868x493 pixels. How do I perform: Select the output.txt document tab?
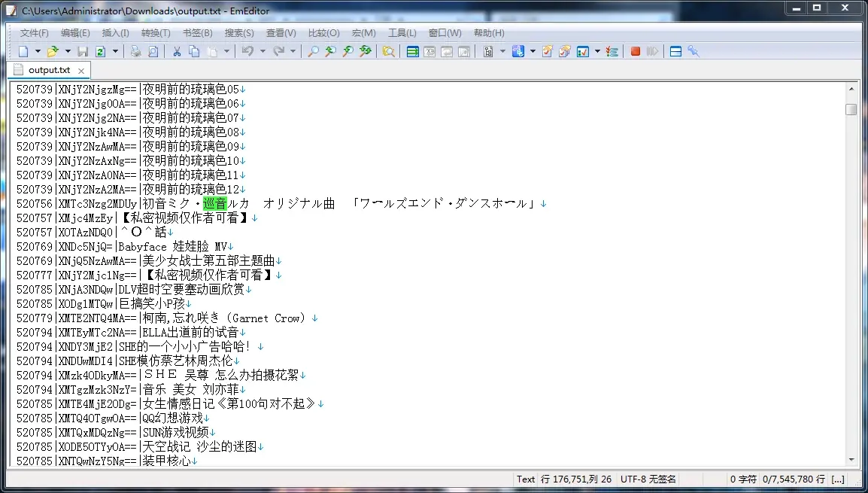pyautogui.click(x=48, y=68)
